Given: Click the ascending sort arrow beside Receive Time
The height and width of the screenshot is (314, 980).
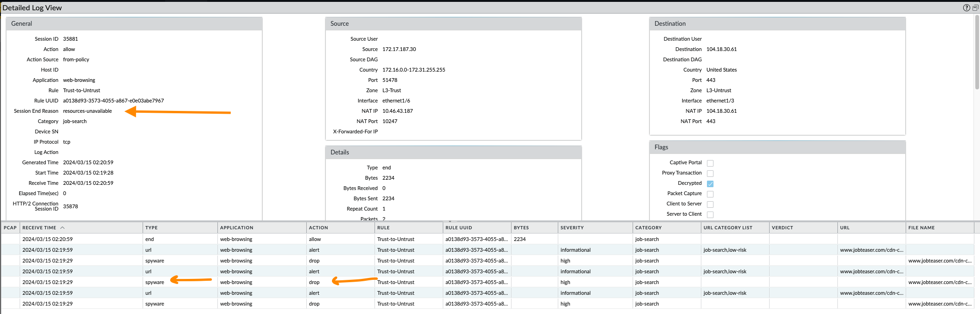Looking at the screenshot, I should coord(62,228).
